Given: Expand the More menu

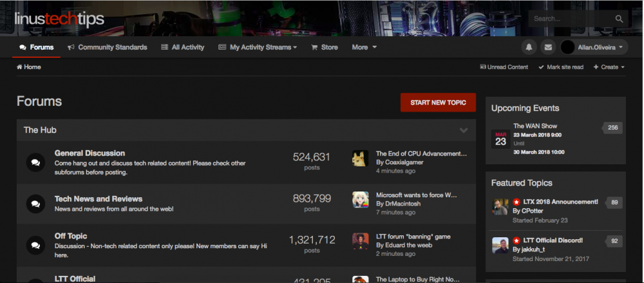Looking at the screenshot, I should tap(365, 47).
